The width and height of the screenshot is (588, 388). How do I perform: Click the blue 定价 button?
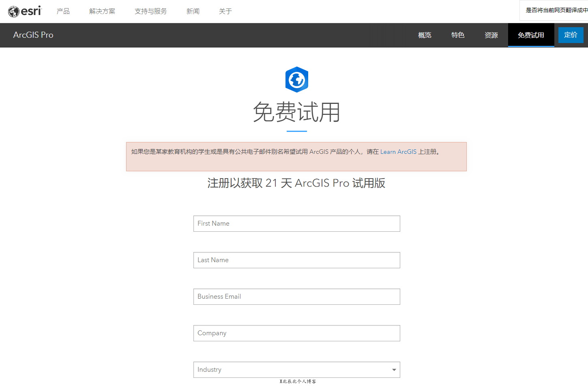(571, 35)
